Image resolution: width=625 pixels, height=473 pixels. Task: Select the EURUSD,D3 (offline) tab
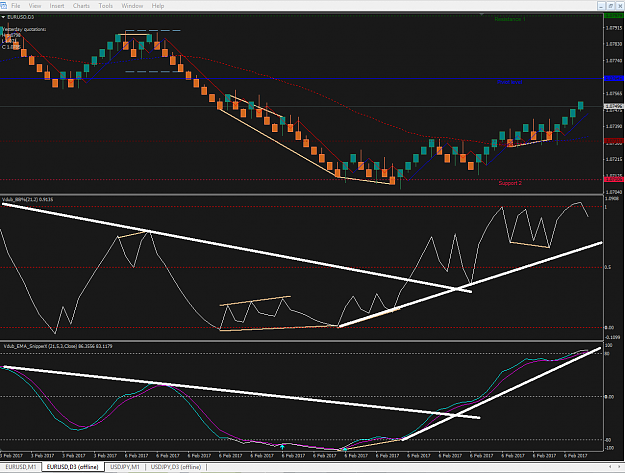(x=73, y=467)
